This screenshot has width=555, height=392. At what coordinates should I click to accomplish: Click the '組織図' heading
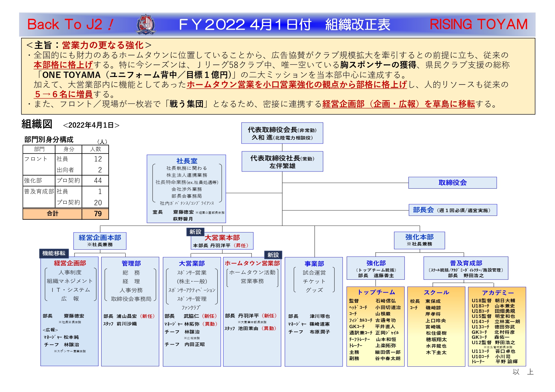(x=37, y=124)
